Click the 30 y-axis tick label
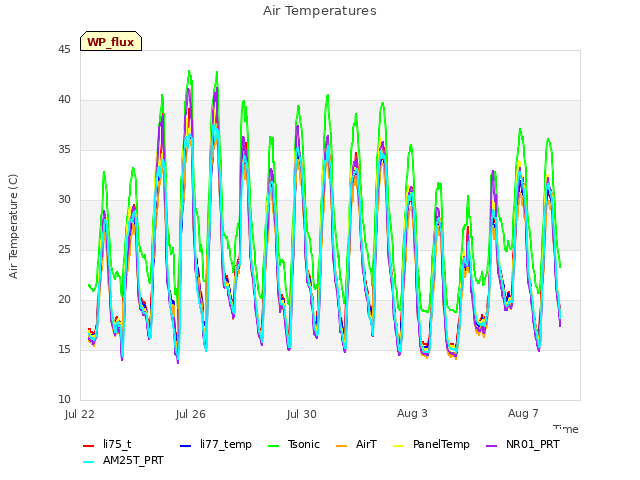The image size is (640, 480). [x=64, y=199]
